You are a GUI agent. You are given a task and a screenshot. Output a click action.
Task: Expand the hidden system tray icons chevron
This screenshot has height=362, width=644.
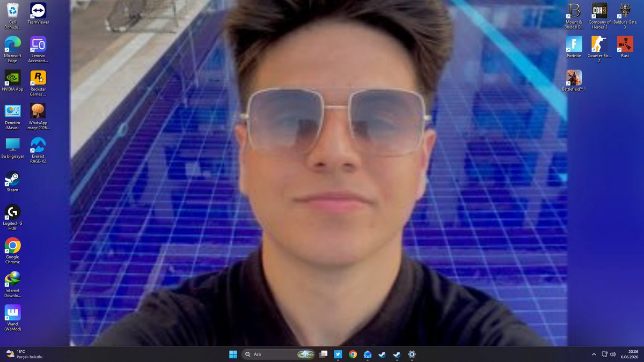pos(594,354)
